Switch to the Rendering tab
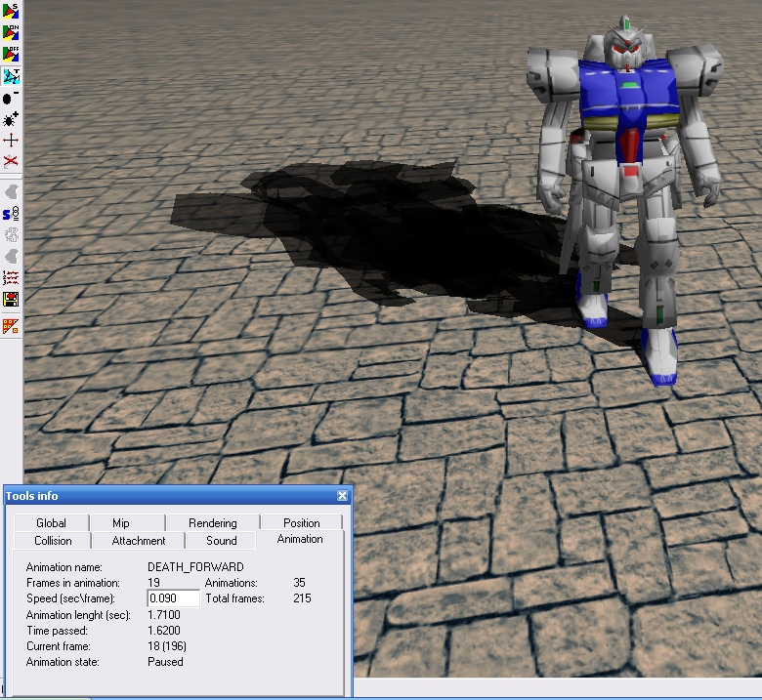The width and height of the screenshot is (762, 700). click(213, 522)
